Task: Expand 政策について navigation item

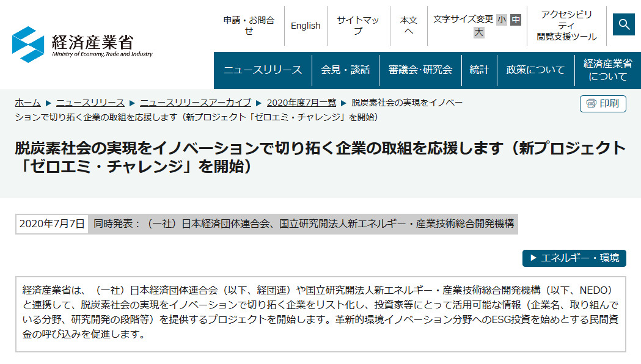Action: 535,70
